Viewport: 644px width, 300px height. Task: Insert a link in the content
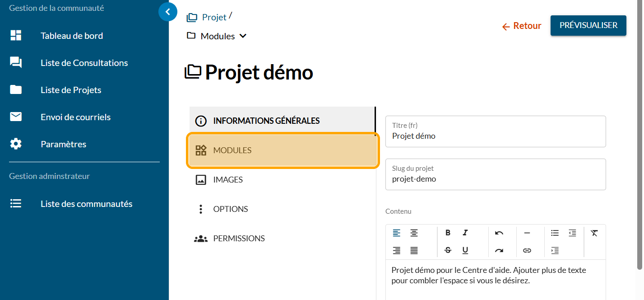coord(527,250)
